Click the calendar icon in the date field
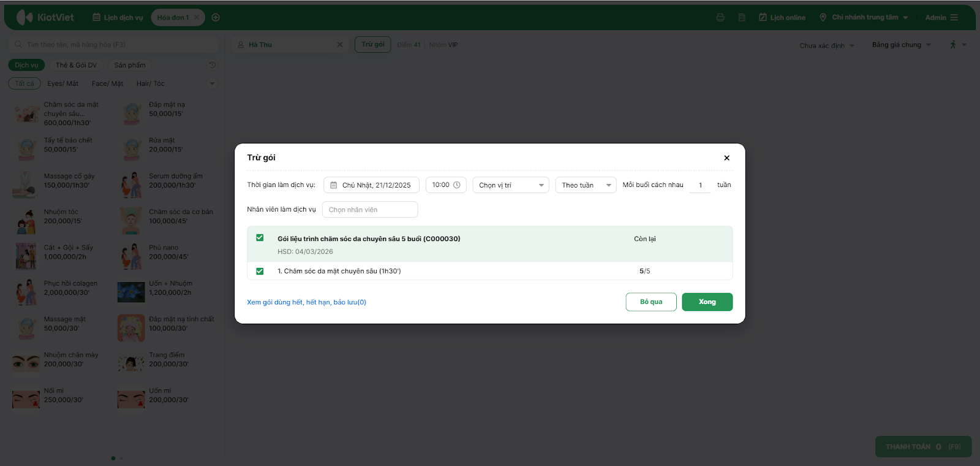980x466 pixels. point(334,185)
